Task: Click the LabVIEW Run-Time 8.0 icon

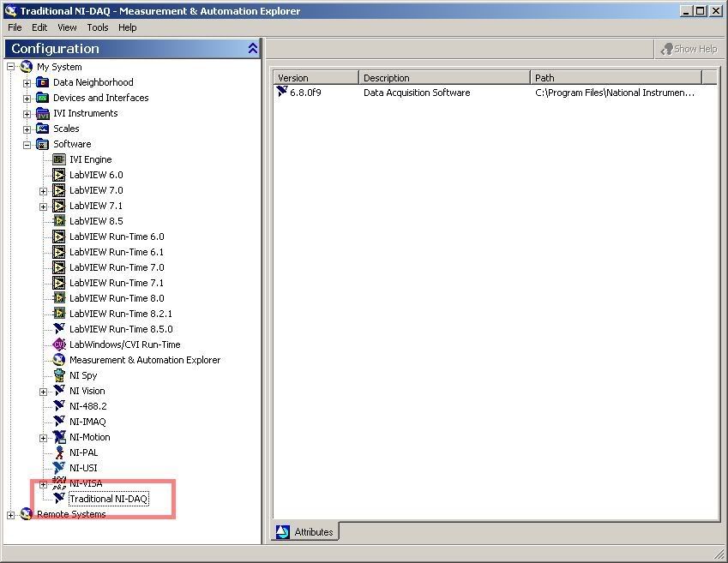Action: click(59, 298)
